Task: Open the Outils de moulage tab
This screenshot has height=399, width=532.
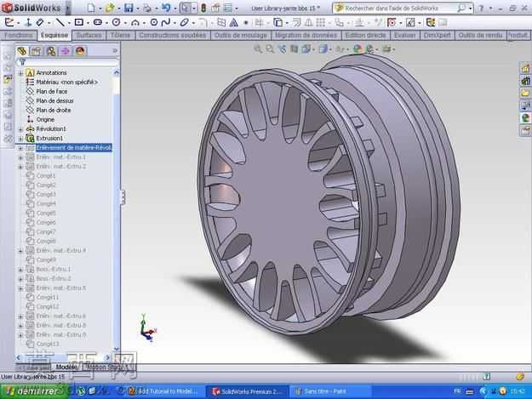Action: coord(241,35)
